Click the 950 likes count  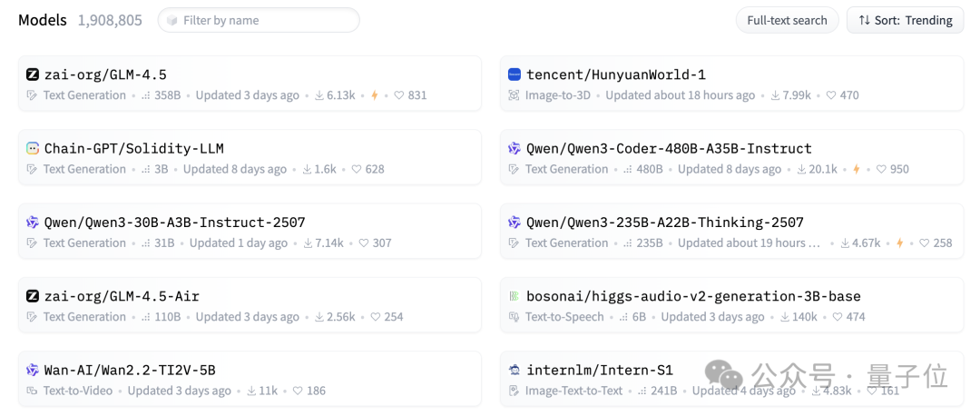point(899,170)
